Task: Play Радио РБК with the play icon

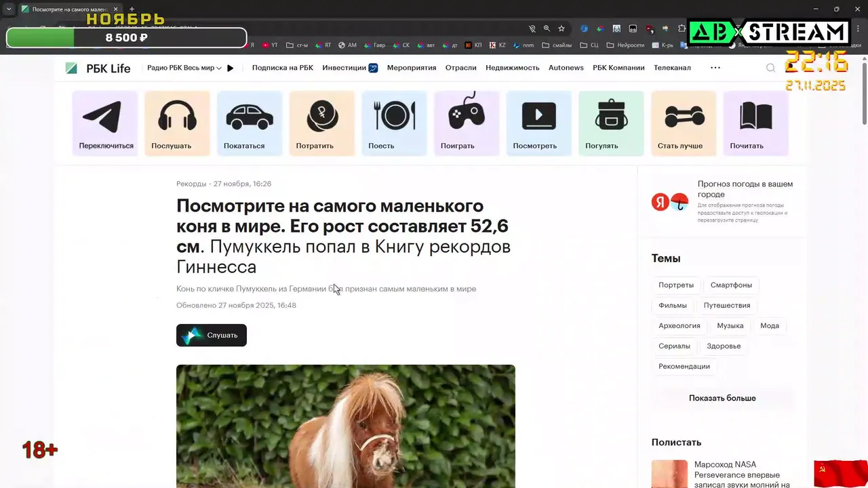Action: coord(231,68)
